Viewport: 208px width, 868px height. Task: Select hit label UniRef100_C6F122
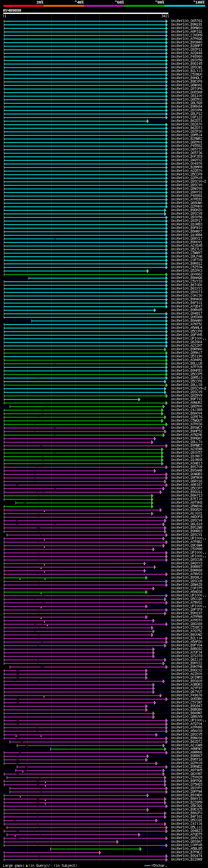187,117
